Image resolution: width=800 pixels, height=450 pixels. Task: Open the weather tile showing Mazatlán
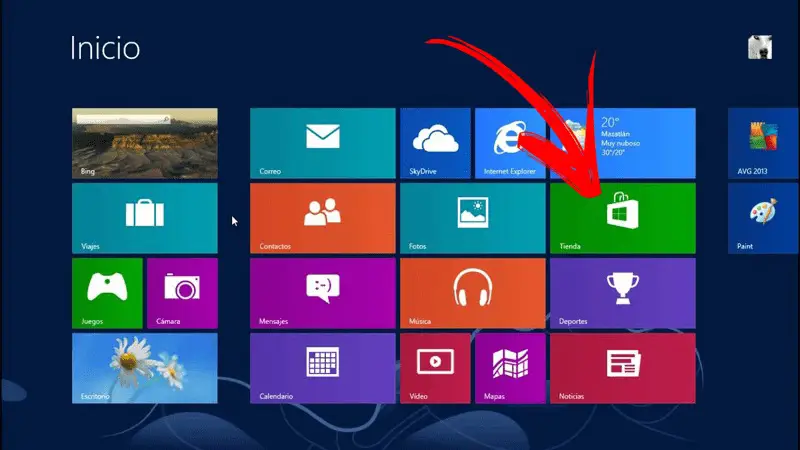pyautogui.click(x=623, y=143)
